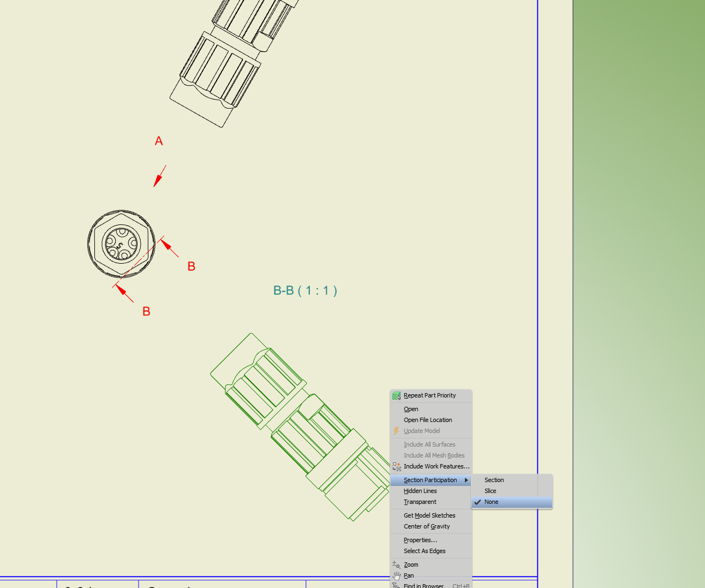Choose Open from the context menu
This screenshot has height=588, width=705.
tap(410, 409)
